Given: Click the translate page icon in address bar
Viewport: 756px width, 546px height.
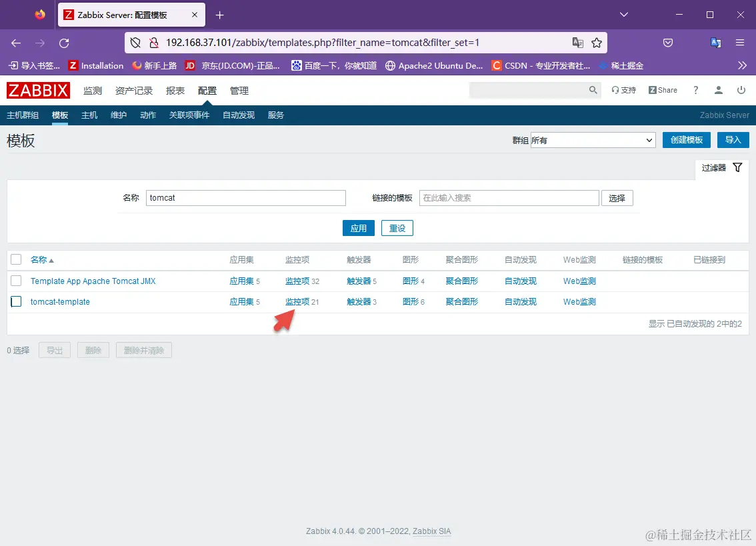Looking at the screenshot, I should pyautogui.click(x=577, y=43).
